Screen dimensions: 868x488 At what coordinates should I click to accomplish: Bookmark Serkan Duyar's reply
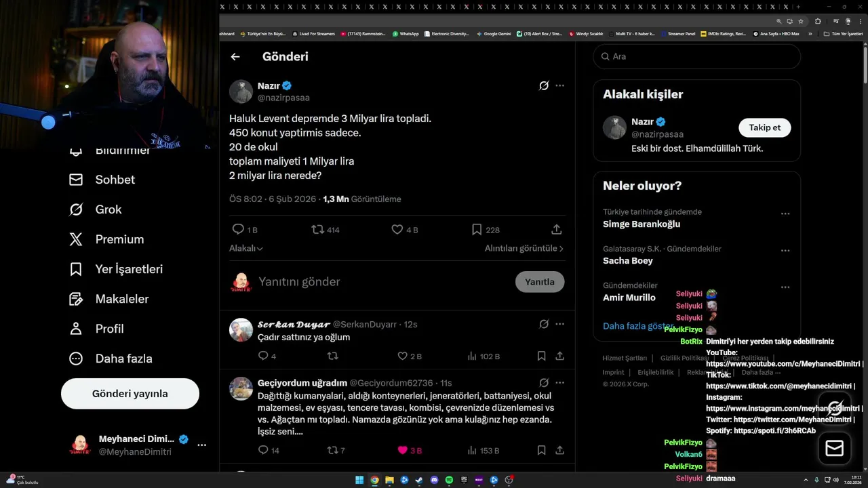pyautogui.click(x=541, y=356)
